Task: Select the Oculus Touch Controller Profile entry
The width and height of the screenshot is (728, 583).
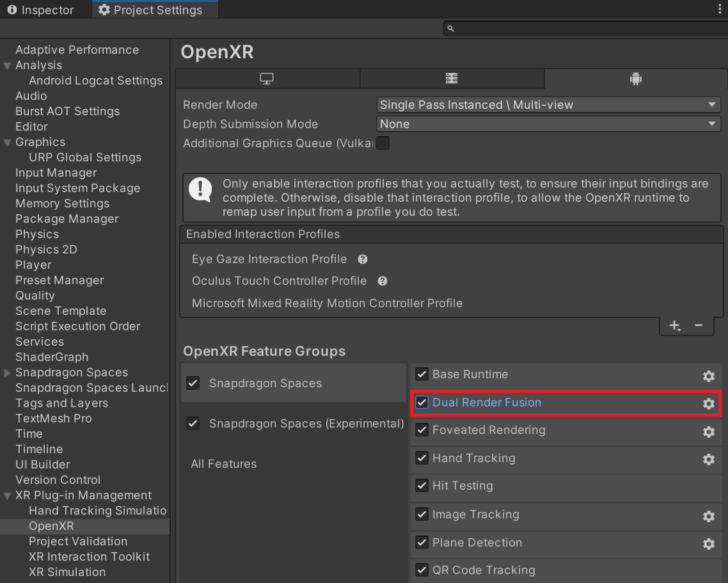Action: click(x=279, y=281)
